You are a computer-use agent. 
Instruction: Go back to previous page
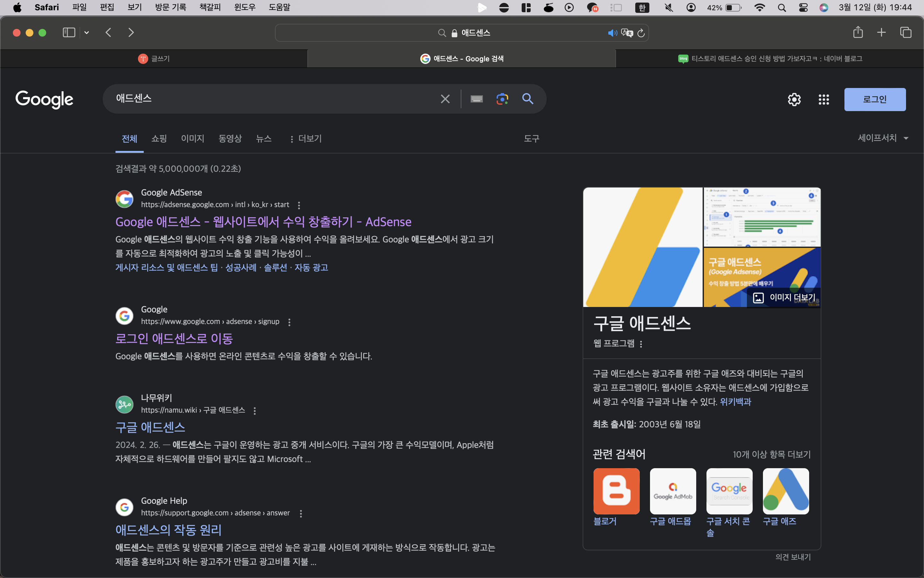[x=108, y=32]
